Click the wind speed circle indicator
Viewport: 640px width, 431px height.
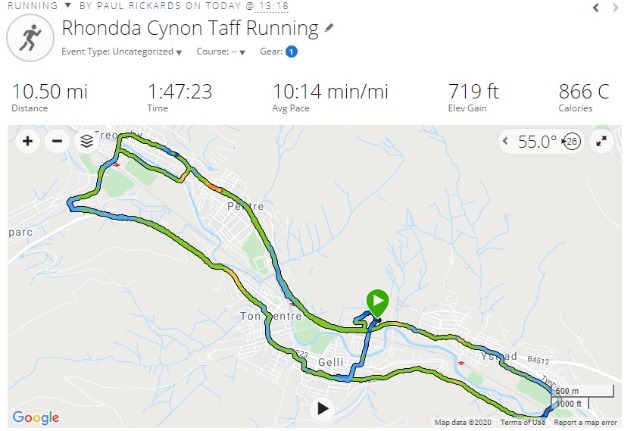[x=572, y=142]
